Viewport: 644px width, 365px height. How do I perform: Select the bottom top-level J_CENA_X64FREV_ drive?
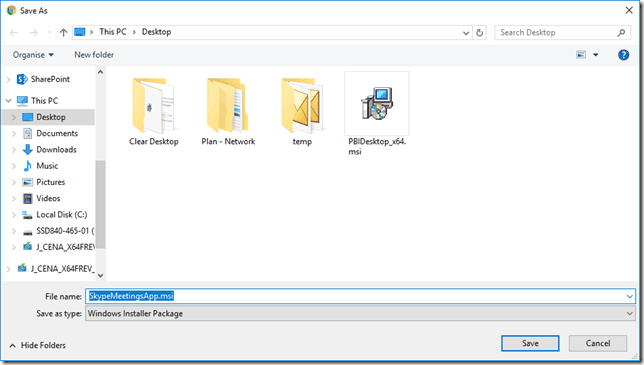62,269
